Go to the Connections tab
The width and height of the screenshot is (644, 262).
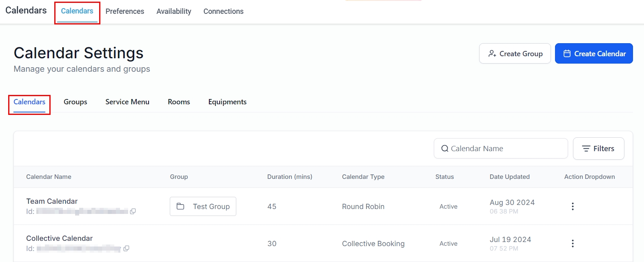click(223, 11)
